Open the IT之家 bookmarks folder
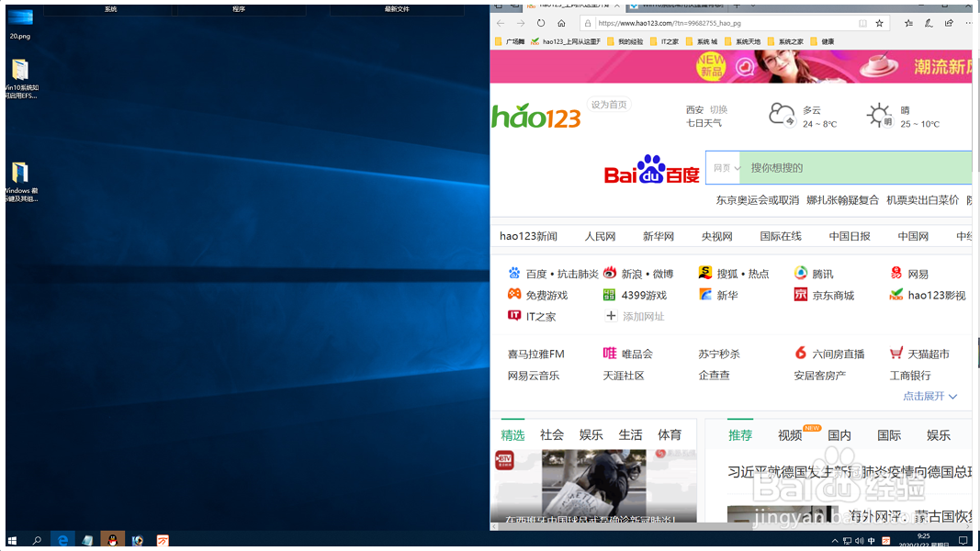 click(664, 42)
